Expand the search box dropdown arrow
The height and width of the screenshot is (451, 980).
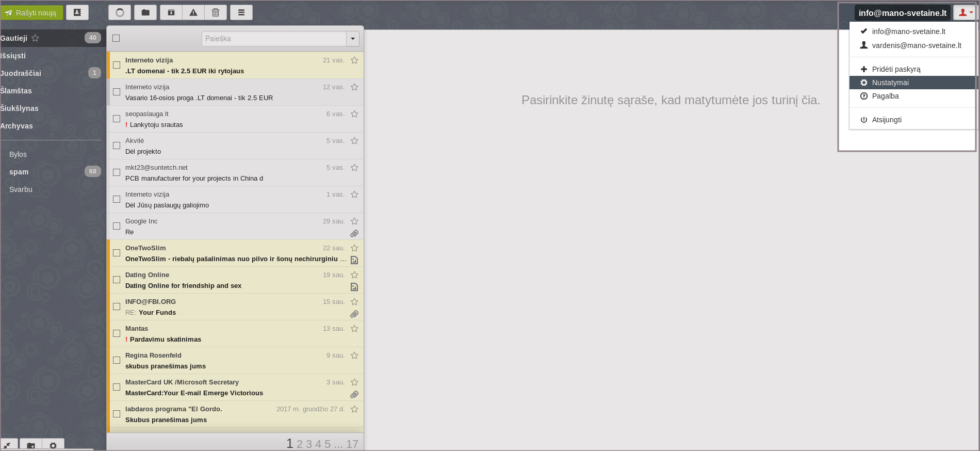point(353,39)
